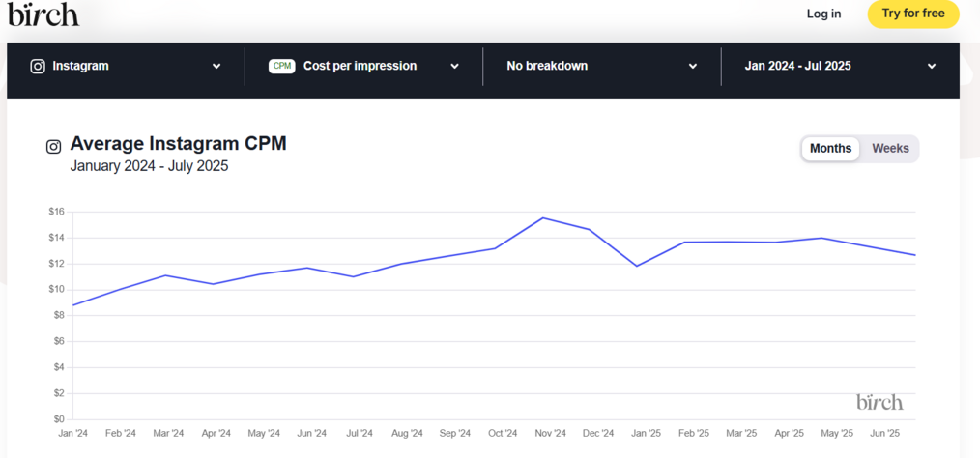Switch chart view to Months
Screen dimensions: 980x458
click(830, 149)
